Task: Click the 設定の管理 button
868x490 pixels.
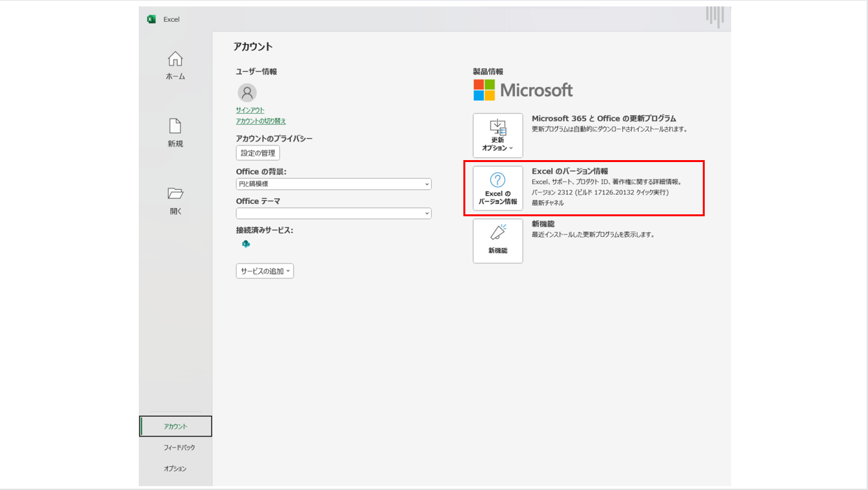Action: coord(257,153)
